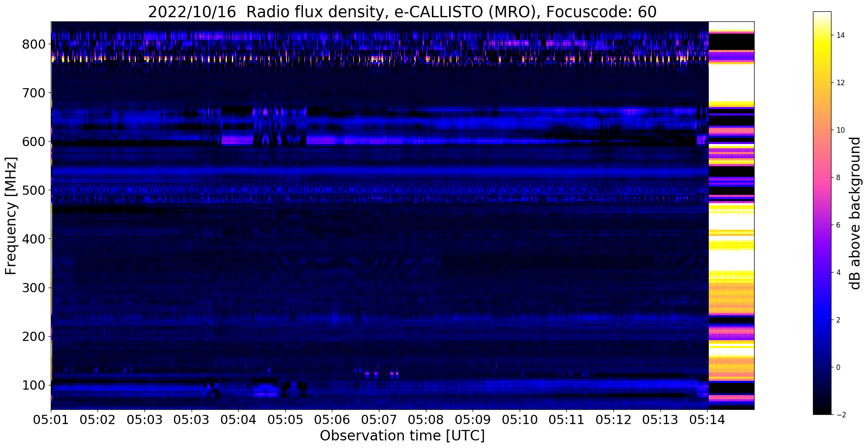Click the 500 frequency tick label
Image resolution: width=868 pixels, height=448 pixels.
34,190
